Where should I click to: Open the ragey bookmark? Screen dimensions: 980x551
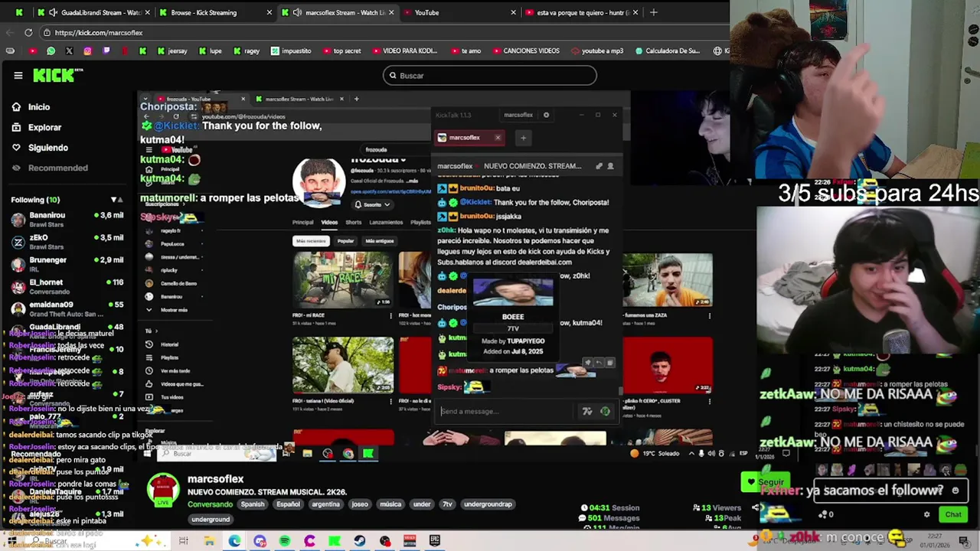pyautogui.click(x=247, y=51)
